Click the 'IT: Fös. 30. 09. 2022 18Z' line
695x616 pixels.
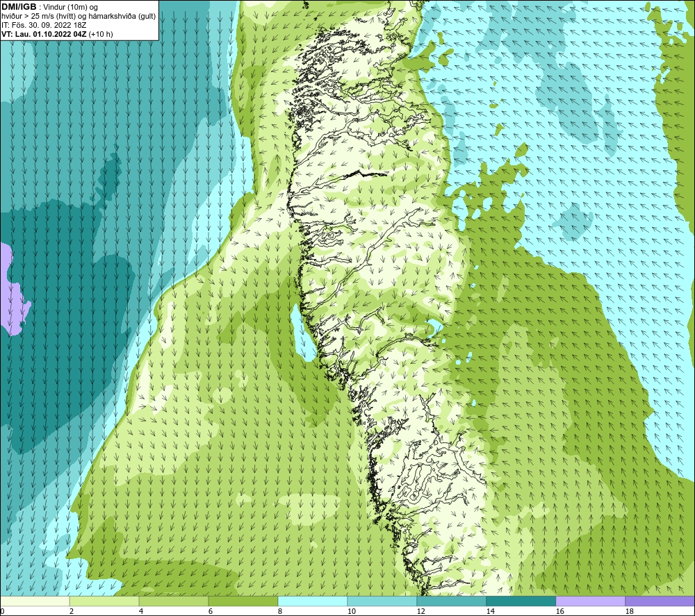click(44, 25)
